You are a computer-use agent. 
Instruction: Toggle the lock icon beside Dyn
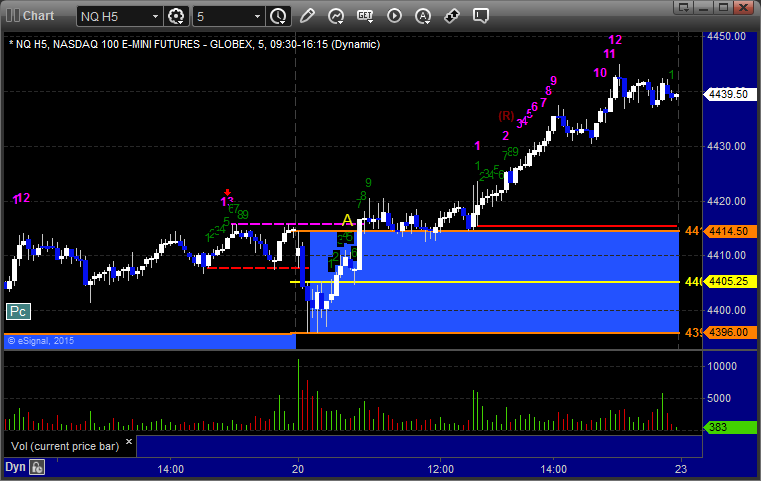click(37, 467)
